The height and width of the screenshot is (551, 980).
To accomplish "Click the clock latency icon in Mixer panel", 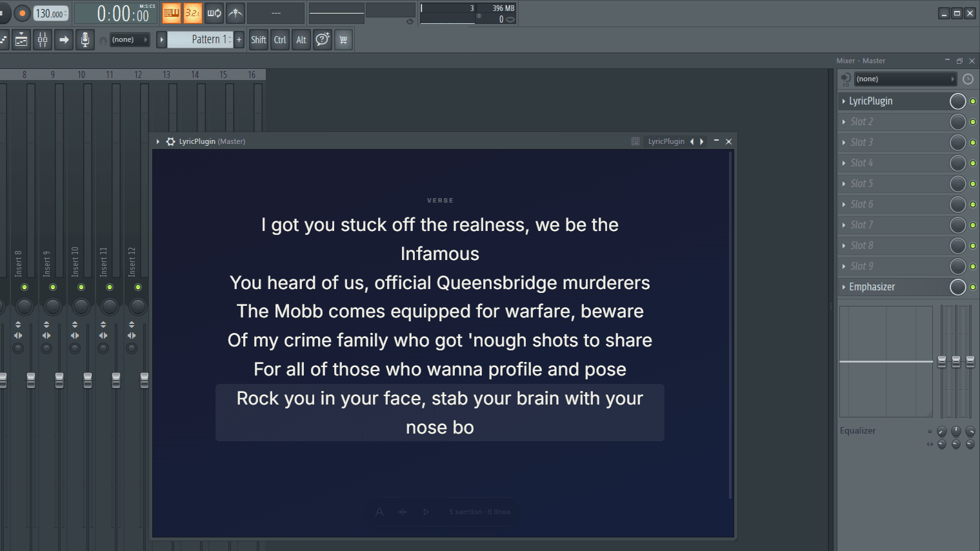I will pyautogui.click(x=968, y=79).
